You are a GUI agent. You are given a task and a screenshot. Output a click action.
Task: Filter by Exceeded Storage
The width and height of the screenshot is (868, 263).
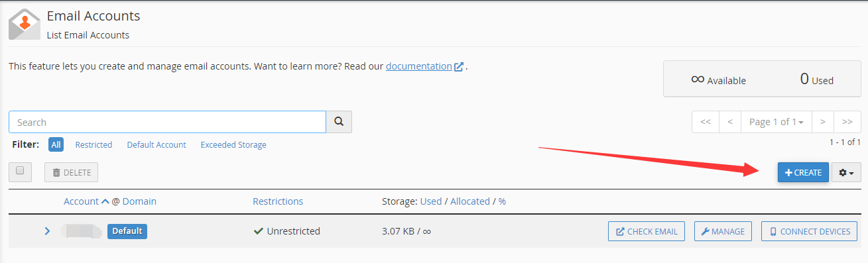(x=233, y=144)
